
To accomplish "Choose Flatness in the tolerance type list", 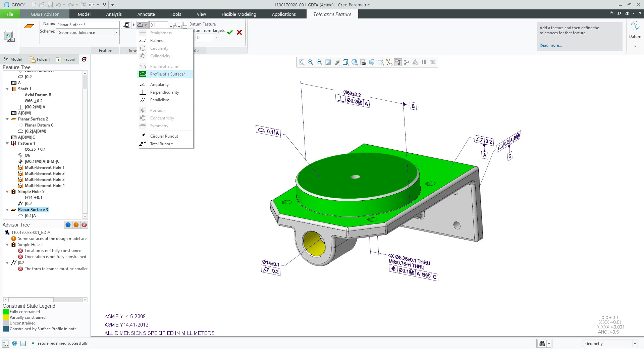I will pos(157,41).
